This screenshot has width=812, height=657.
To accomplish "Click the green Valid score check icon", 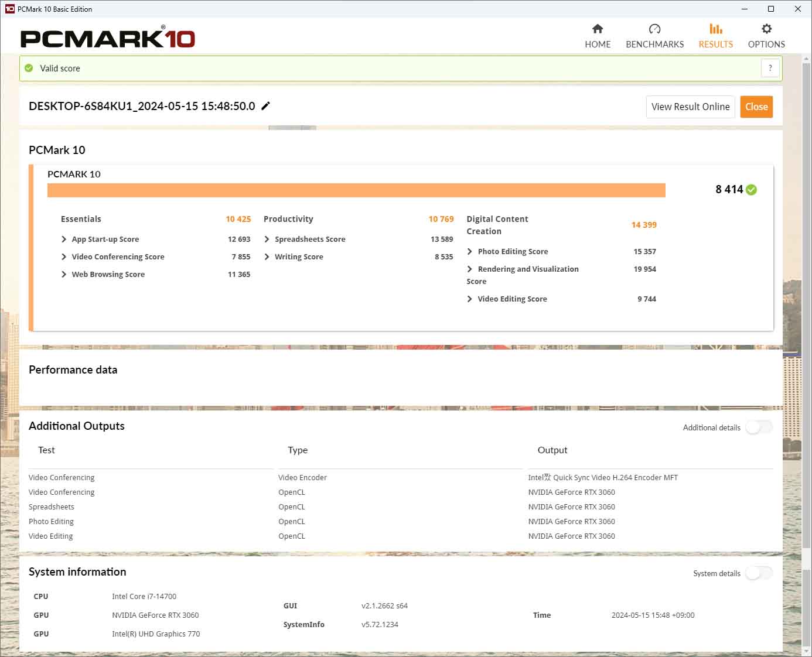I will pyautogui.click(x=29, y=68).
